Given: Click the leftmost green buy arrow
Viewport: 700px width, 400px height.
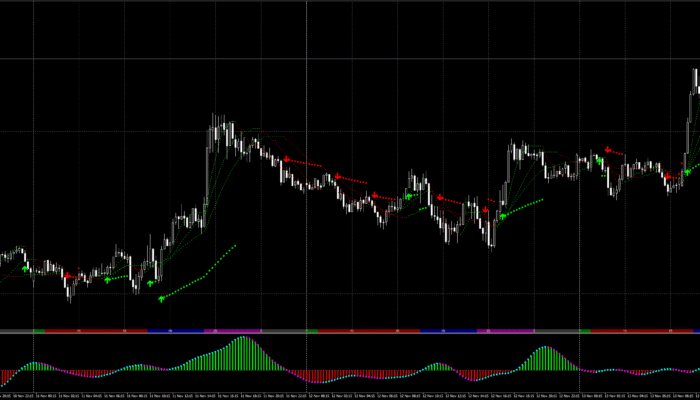Looking at the screenshot, I should tap(24, 267).
